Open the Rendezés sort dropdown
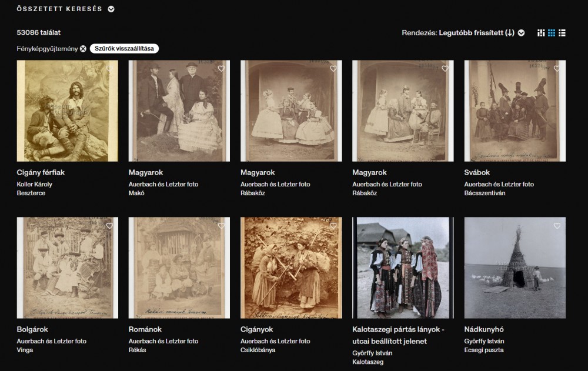Viewport: 588px width, 371px height. [521, 33]
